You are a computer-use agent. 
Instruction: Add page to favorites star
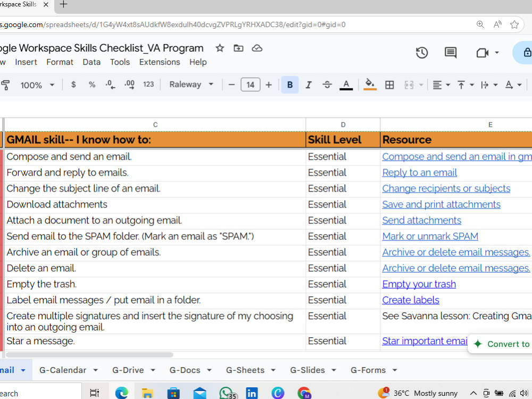(x=514, y=24)
